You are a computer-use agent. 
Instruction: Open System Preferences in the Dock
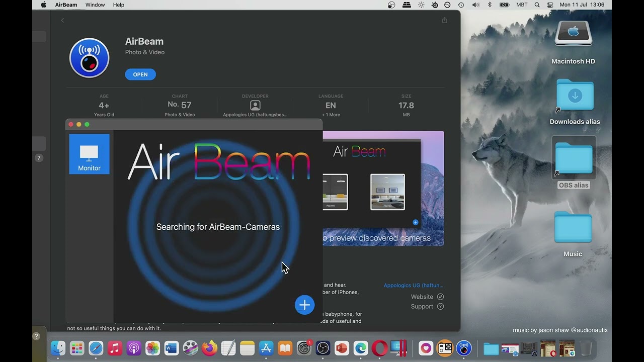(x=304, y=348)
